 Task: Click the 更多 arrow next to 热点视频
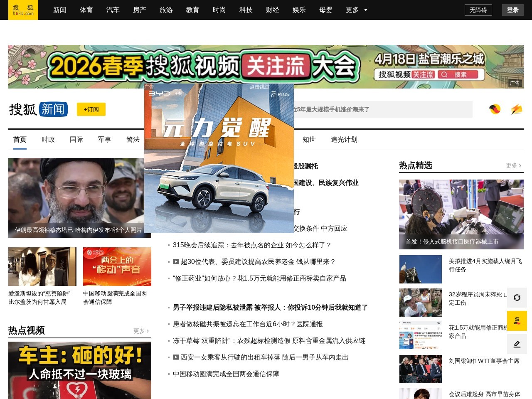141,331
